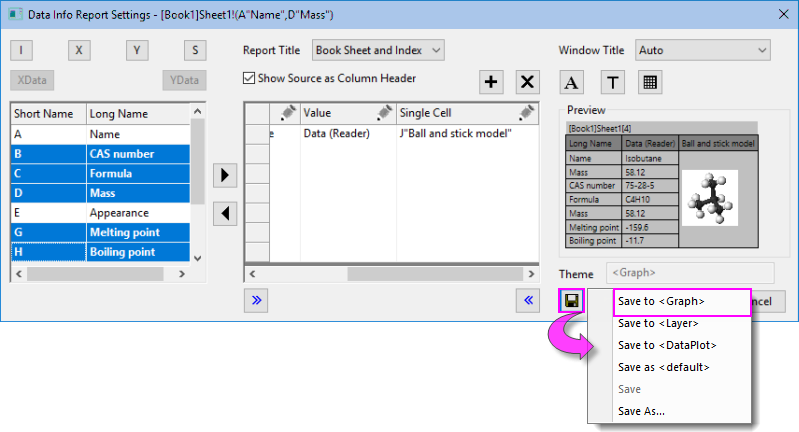Click the T text style icon

coord(612,82)
